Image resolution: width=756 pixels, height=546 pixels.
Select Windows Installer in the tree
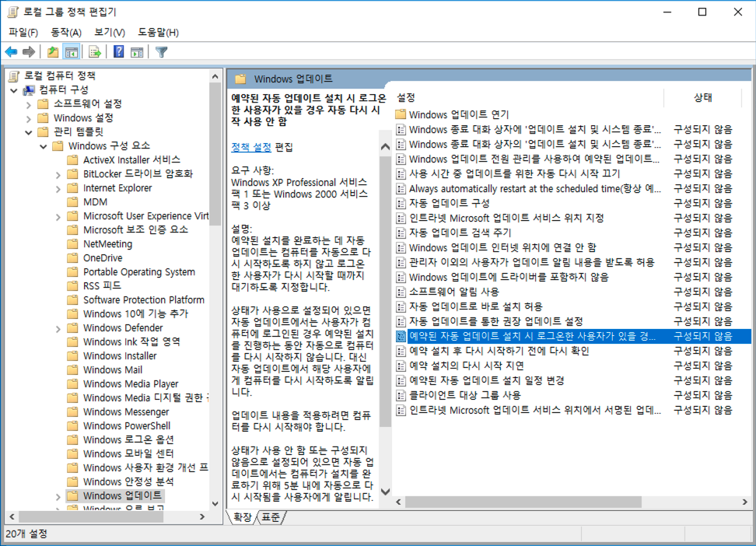pyautogui.click(x=120, y=355)
